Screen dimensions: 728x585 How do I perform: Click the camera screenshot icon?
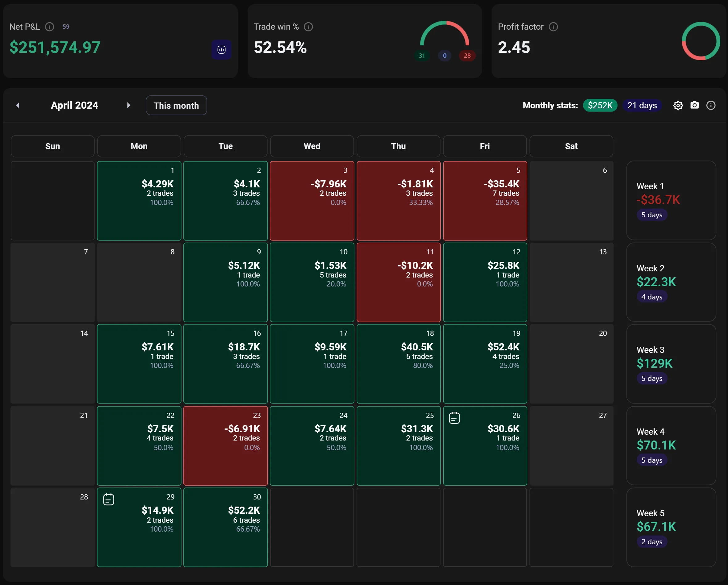point(695,105)
